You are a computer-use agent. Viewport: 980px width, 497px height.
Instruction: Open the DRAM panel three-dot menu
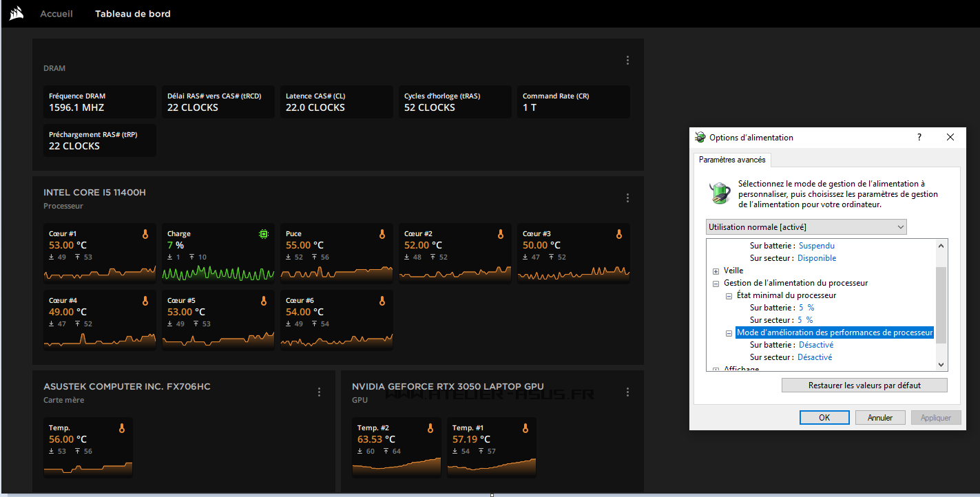[627, 61]
